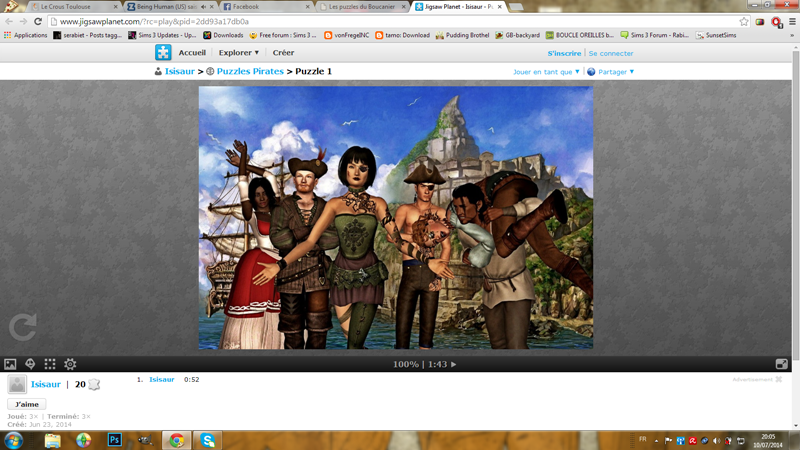Open Isisaur breadcrumb link
Viewport: 800px width, 450px height.
click(x=180, y=71)
